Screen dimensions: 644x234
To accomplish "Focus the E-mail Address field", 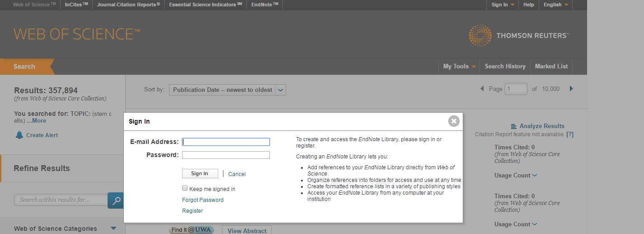I will (226, 142).
